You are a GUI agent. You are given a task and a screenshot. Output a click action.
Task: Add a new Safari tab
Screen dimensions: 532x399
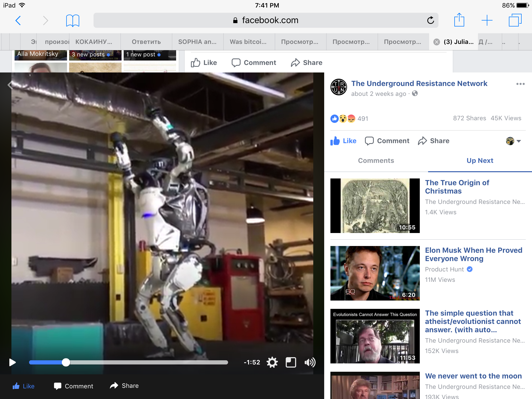click(x=487, y=20)
